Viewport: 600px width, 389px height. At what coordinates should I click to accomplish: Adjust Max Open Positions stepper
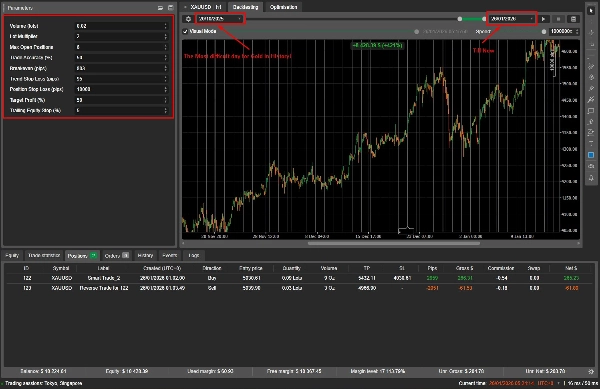click(x=166, y=47)
